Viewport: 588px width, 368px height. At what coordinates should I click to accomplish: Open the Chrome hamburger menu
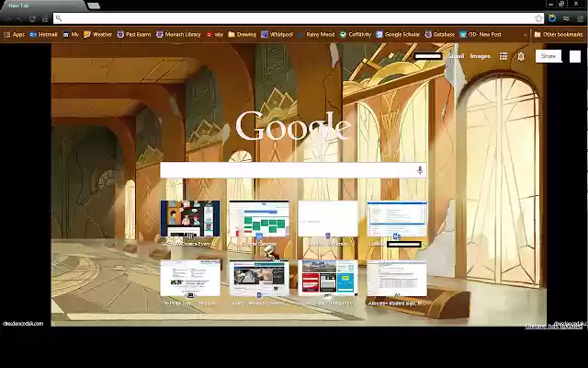click(x=580, y=18)
